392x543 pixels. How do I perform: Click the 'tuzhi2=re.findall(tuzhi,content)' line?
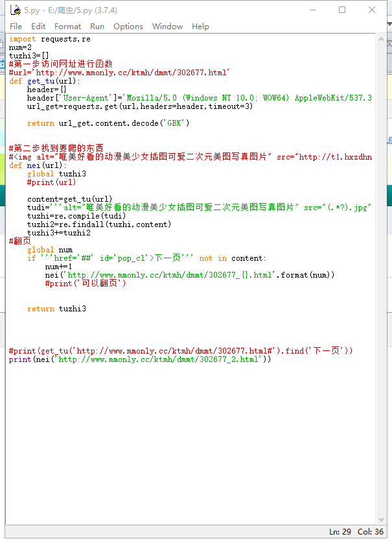(99, 224)
